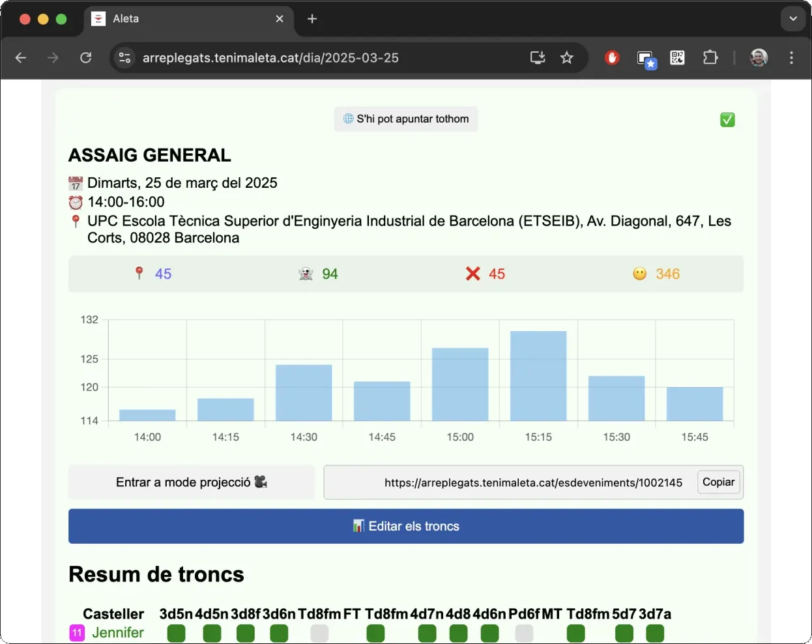Image resolution: width=812 pixels, height=644 pixels.
Task: Click the MT column header
Action: (552, 614)
